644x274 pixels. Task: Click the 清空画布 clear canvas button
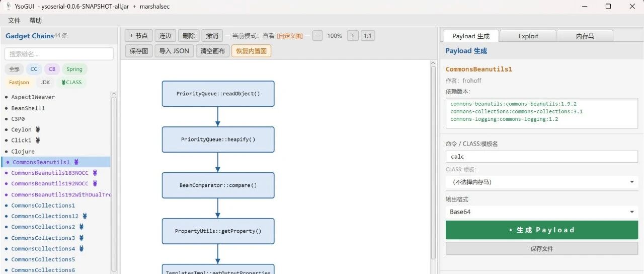[x=212, y=51]
